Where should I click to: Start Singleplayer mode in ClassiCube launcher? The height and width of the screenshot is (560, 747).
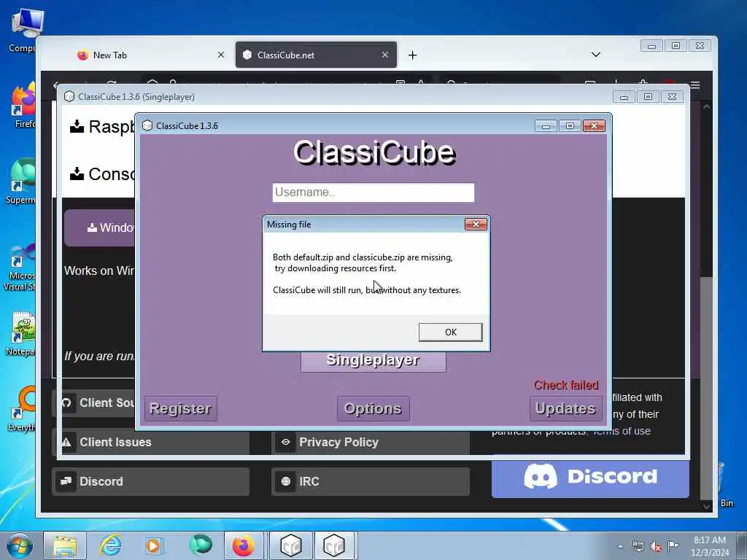(373, 360)
